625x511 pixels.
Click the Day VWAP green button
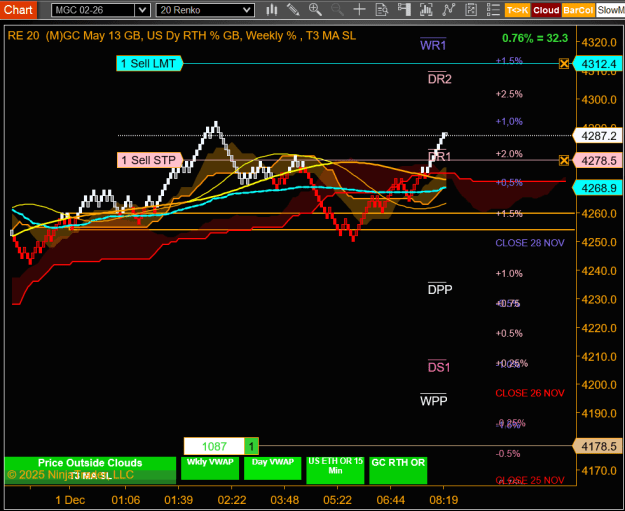273,468
